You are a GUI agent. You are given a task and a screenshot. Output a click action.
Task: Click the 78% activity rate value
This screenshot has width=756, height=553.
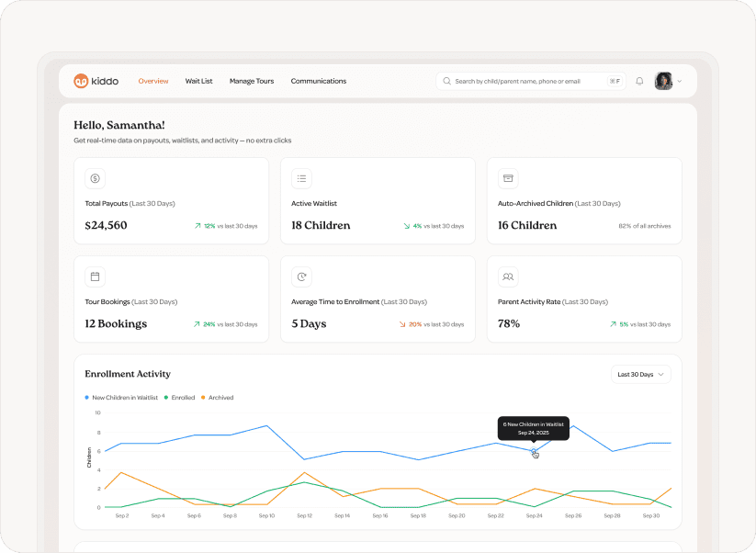[509, 323]
